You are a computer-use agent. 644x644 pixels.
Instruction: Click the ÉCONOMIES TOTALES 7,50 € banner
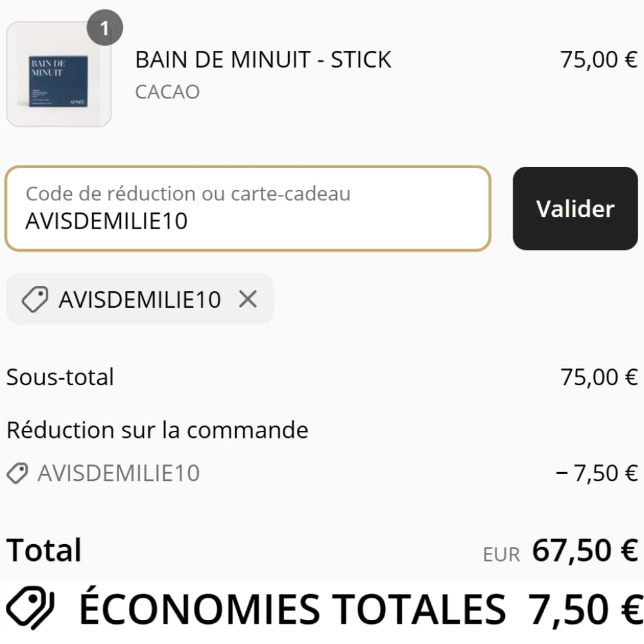pyautogui.click(x=322, y=606)
